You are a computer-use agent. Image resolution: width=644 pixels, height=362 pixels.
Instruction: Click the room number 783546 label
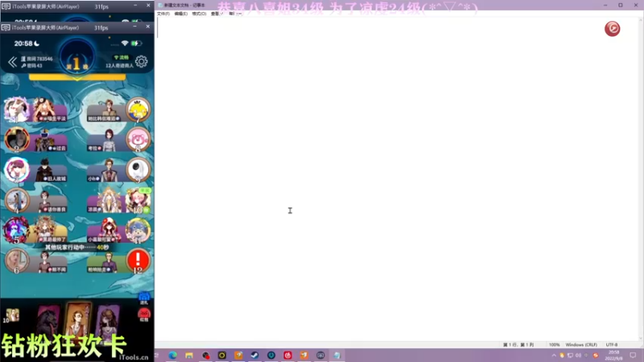(37, 59)
